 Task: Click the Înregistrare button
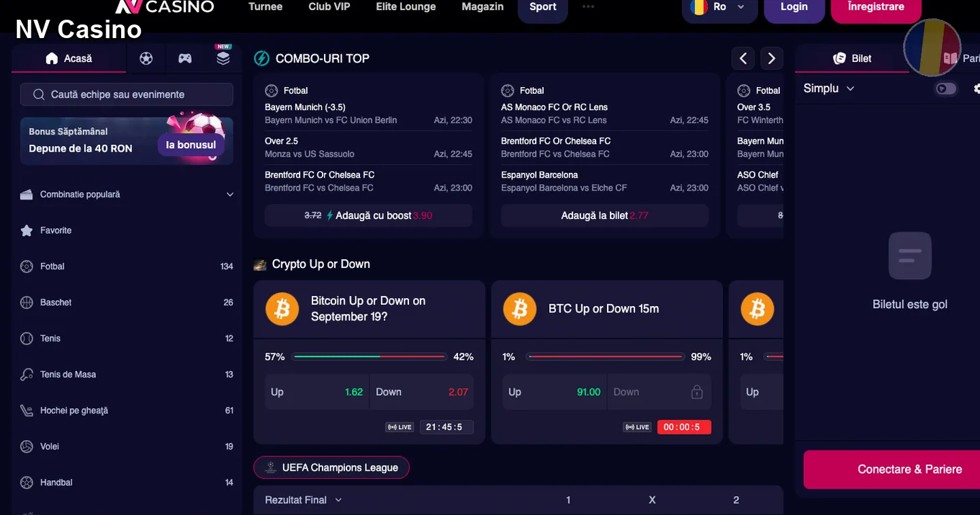pos(876,8)
